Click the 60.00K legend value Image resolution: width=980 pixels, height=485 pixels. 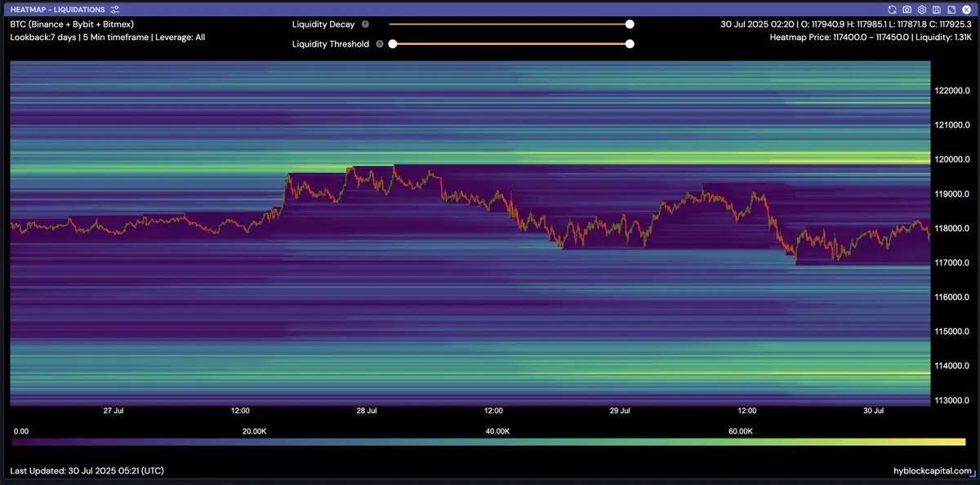pyautogui.click(x=741, y=430)
